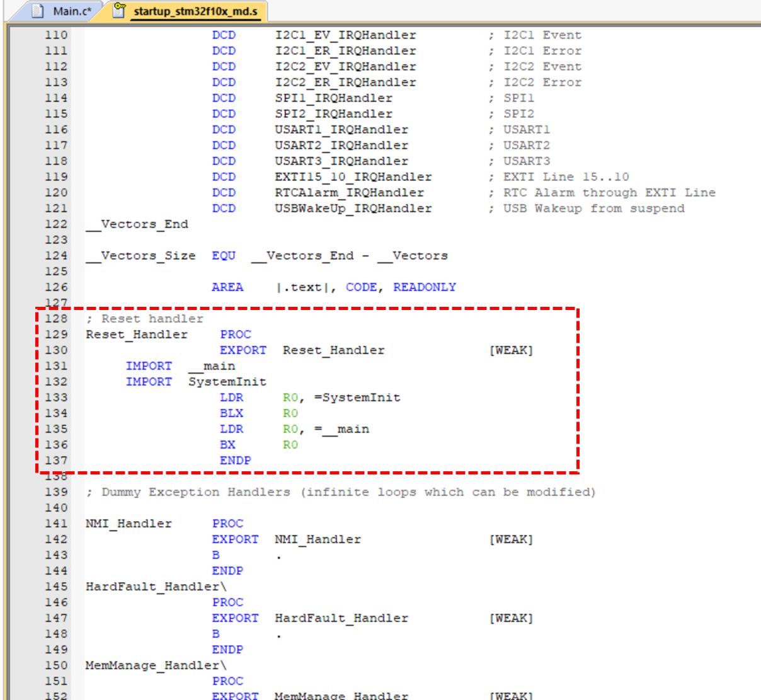Click the CODE keyword on line 126
The height and width of the screenshot is (700, 761).
(362, 287)
